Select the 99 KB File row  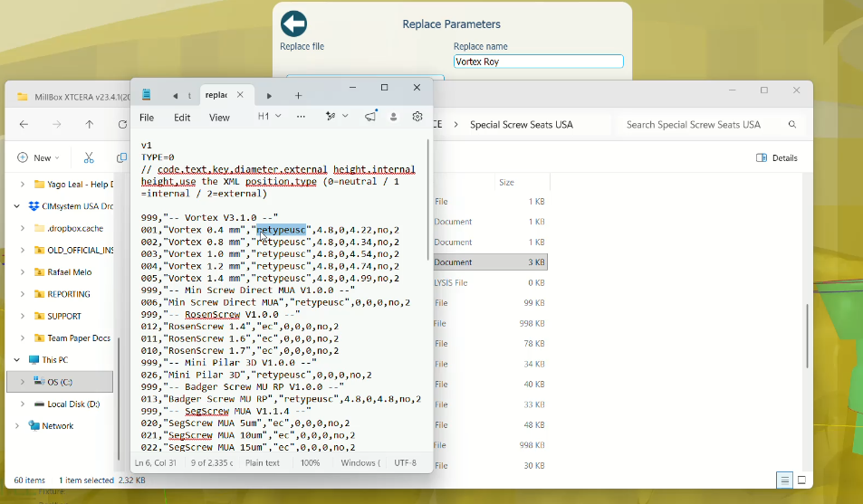coord(490,302)
